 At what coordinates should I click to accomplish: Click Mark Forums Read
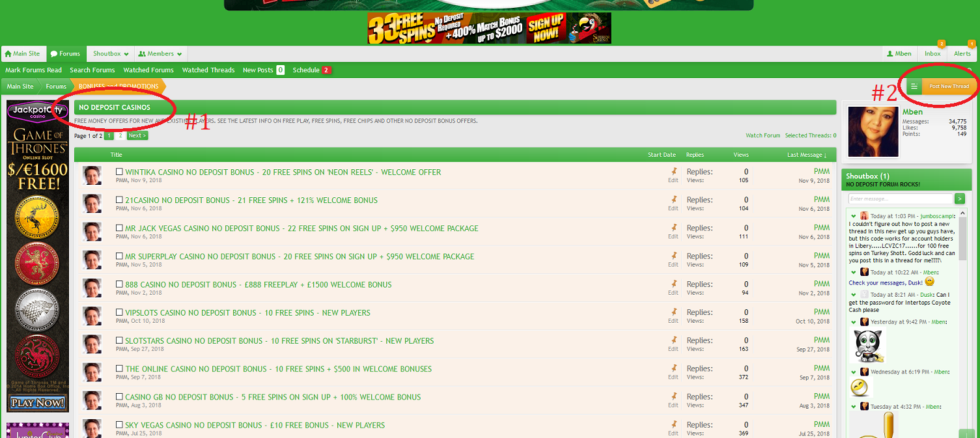click(33, 70)
